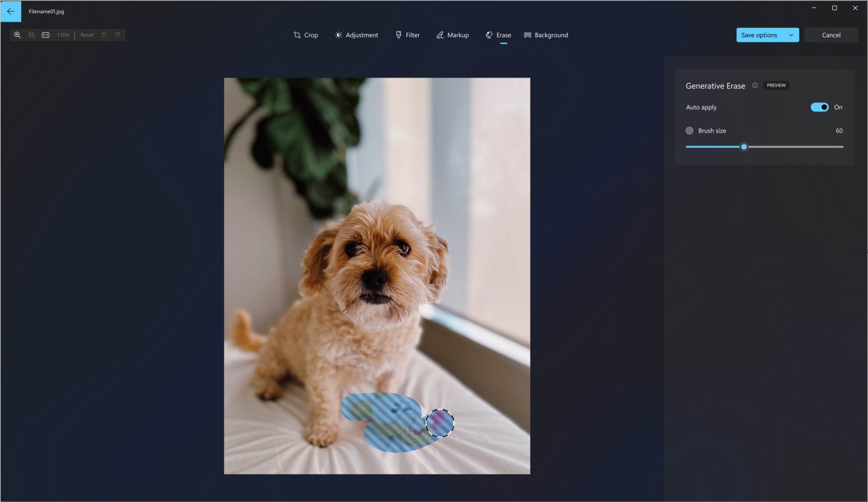Select the Background tool
The height and width of the screenshot is (502, 868).
point(545,35)
